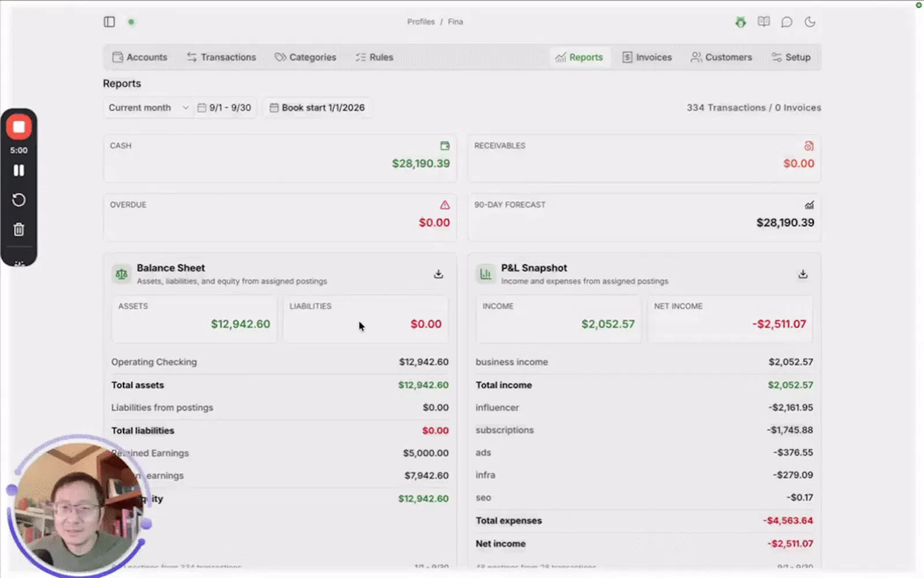924x578 pixels.
Task: Select the Reports tab
Action: (579, 57)
